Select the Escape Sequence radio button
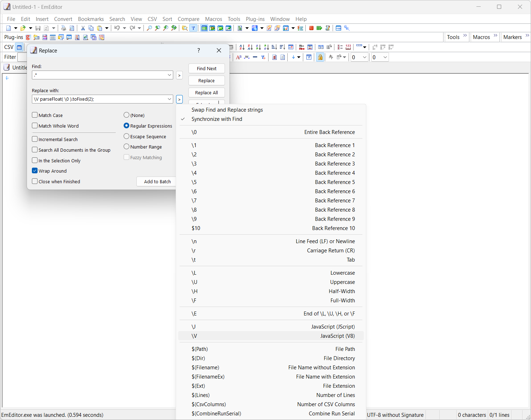The image size is (531, 420). point(126,136)
